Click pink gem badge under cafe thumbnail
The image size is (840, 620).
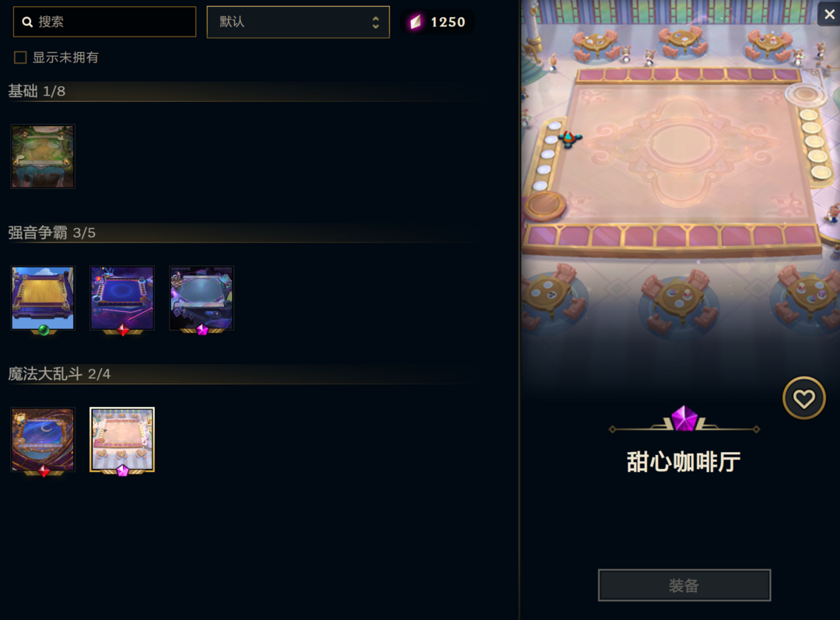coord(123,471)
